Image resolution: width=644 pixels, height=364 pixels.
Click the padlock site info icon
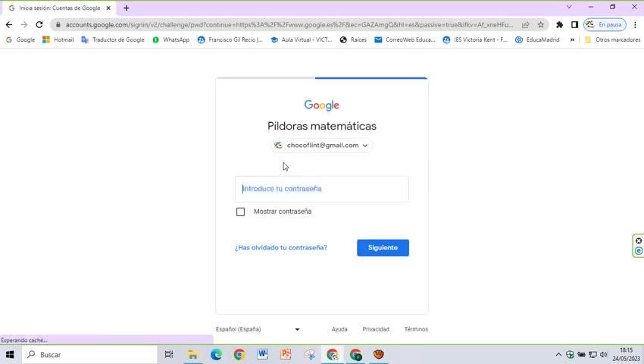(x=58, y=25)
